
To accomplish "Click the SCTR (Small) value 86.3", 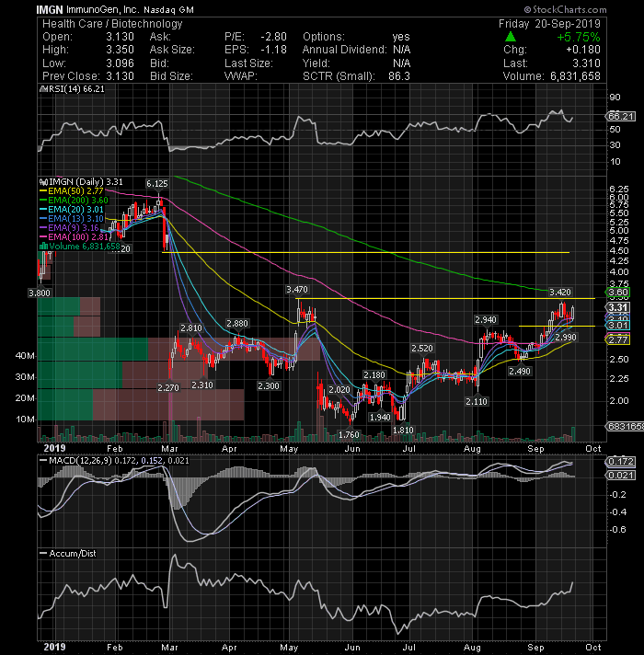I will [x=399, y=76].
